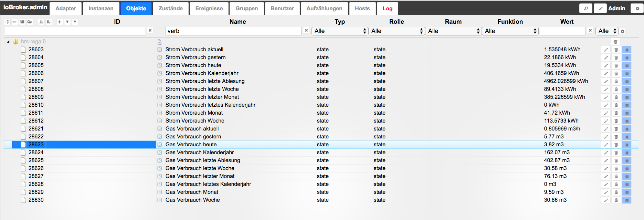Switch to the Adapter tab

[66, 8]
